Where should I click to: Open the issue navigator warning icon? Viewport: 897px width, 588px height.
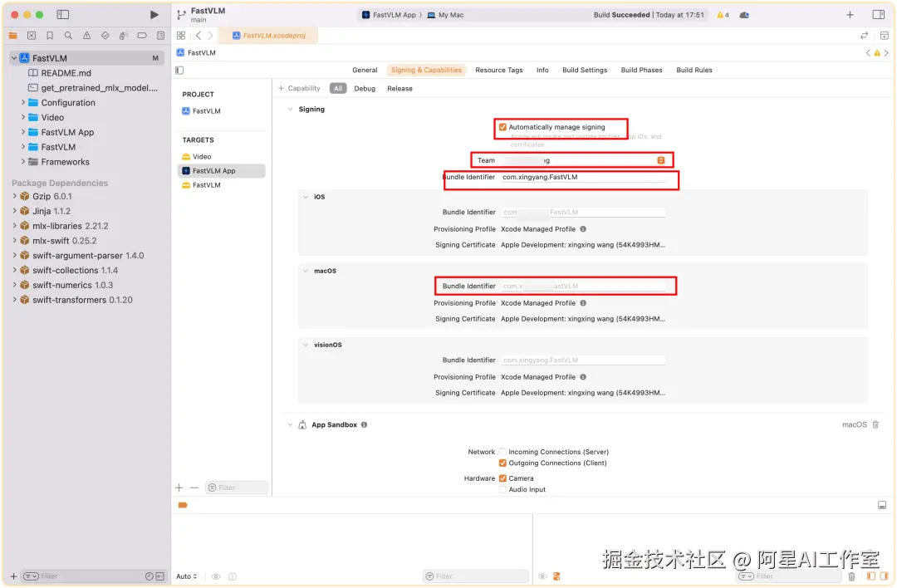86,36
